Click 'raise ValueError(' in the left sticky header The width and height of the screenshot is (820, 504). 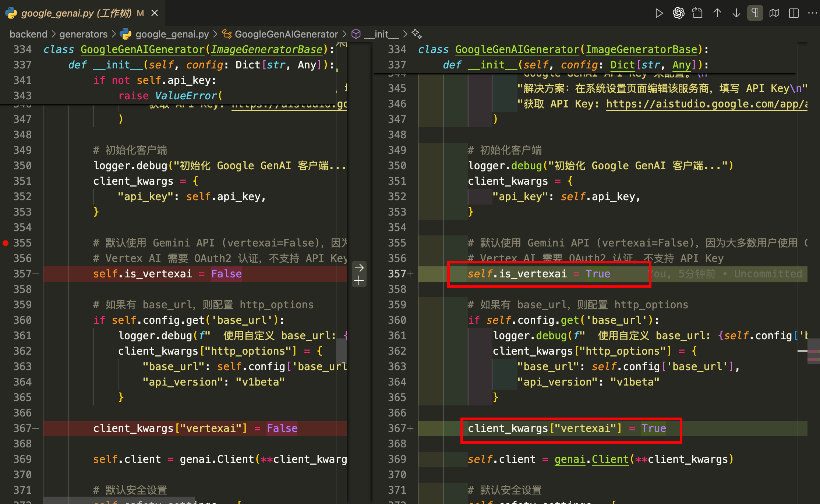(x=170, y=96)
